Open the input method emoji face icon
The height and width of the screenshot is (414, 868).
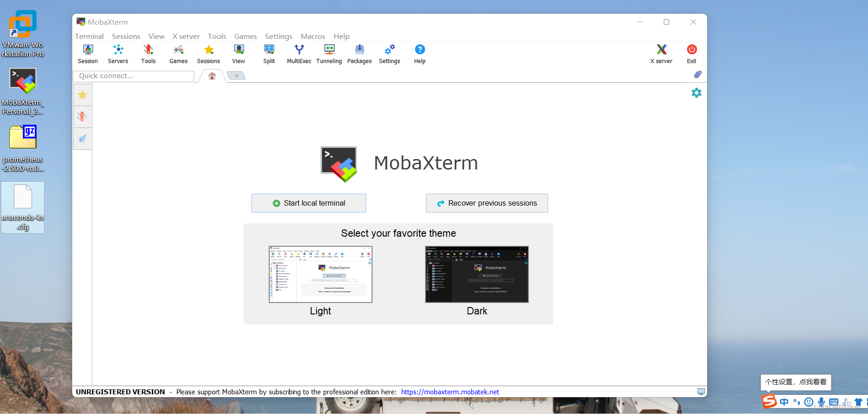pos(809,402)
